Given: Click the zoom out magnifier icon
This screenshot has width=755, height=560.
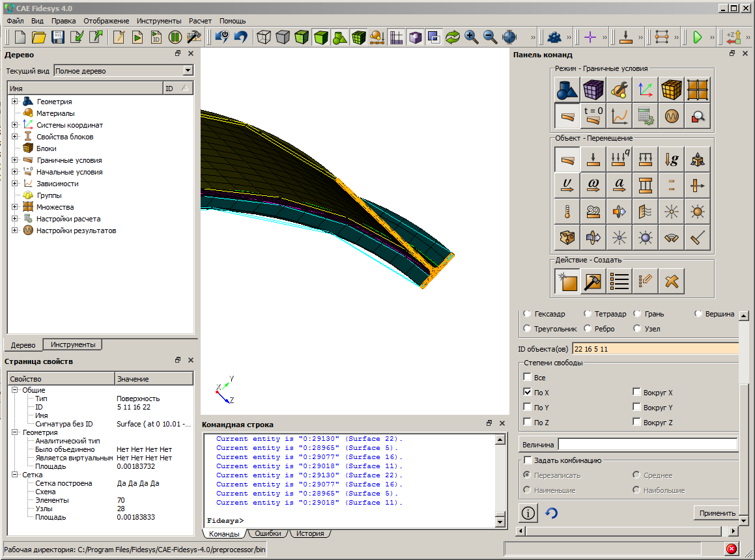Looking at the screenshot, I should (x=490, y=37).
